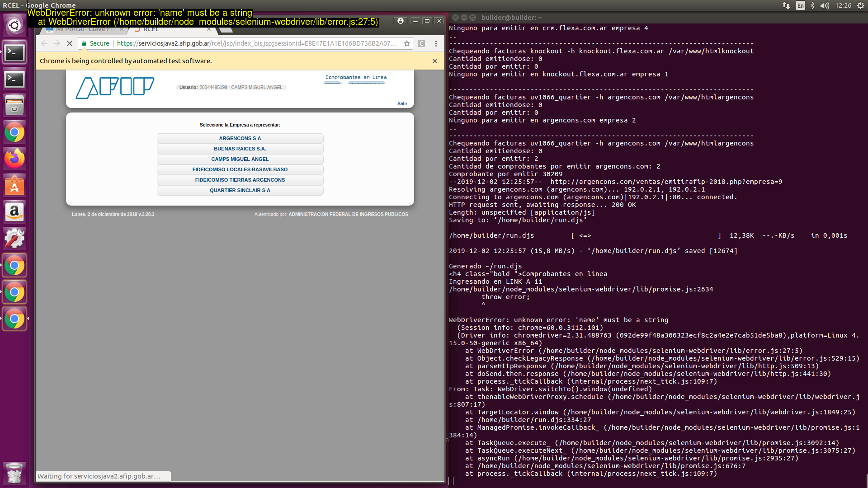The height and width of the screenshot is (488, 868).
Task: Click the gray C extension icon
Action: point(421,43)
